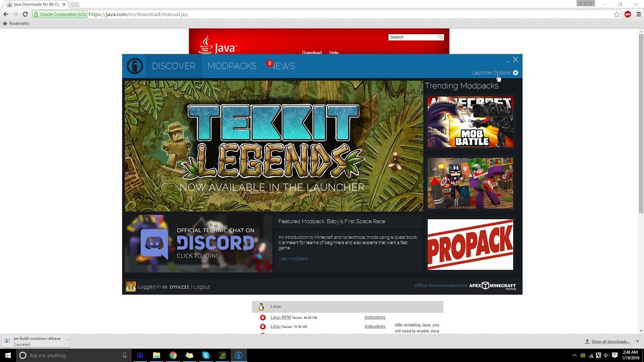Click the Java logo on the website

click(x=218, y=44)
